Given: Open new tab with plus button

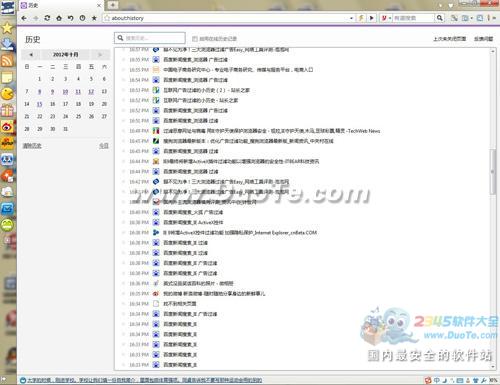Looking at the screenshot, I should pos(113,5).
